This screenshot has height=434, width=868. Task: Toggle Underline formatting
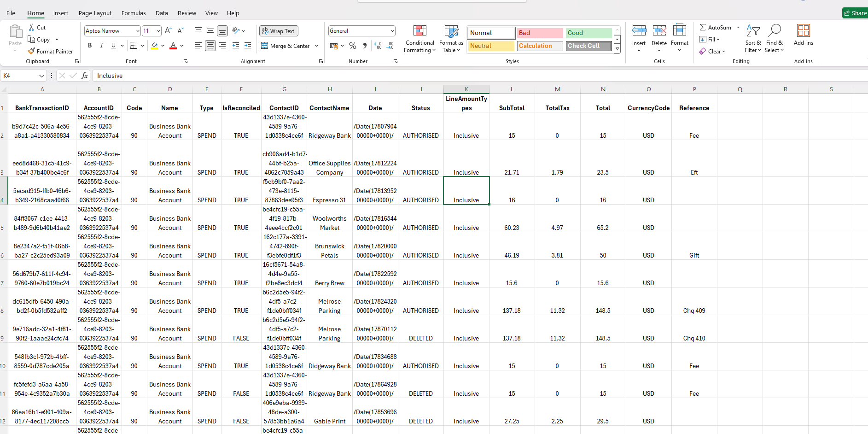pyautogui.click(x=113, y=46)
